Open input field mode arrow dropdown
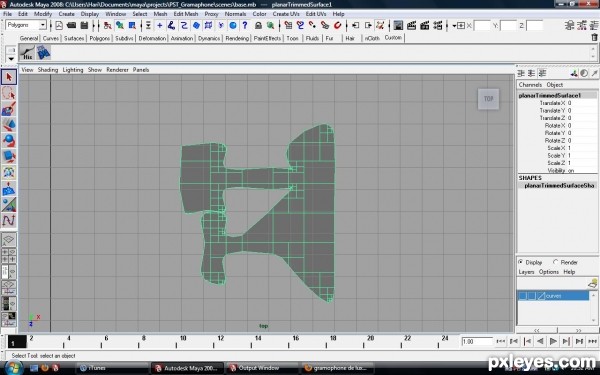 (x=454, y=26)
